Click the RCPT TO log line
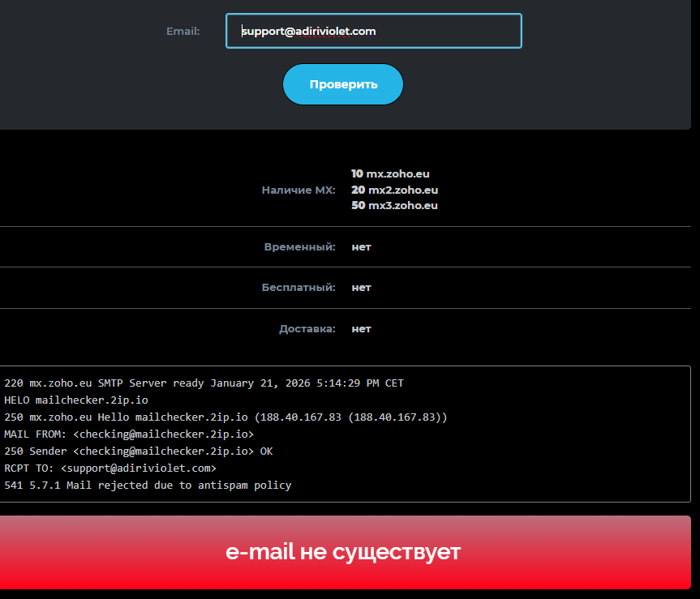Image resolution: width=700 pixels, height=599 pixels. point(110,469)
